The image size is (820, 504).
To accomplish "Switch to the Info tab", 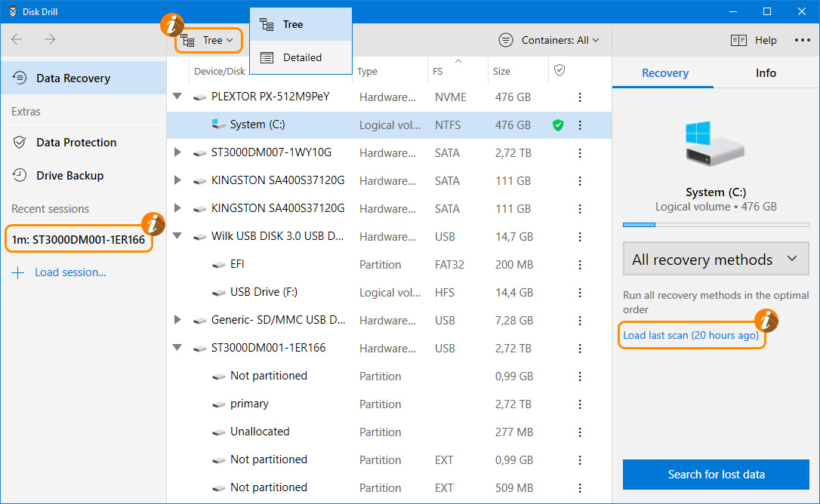I will point(766,73).
